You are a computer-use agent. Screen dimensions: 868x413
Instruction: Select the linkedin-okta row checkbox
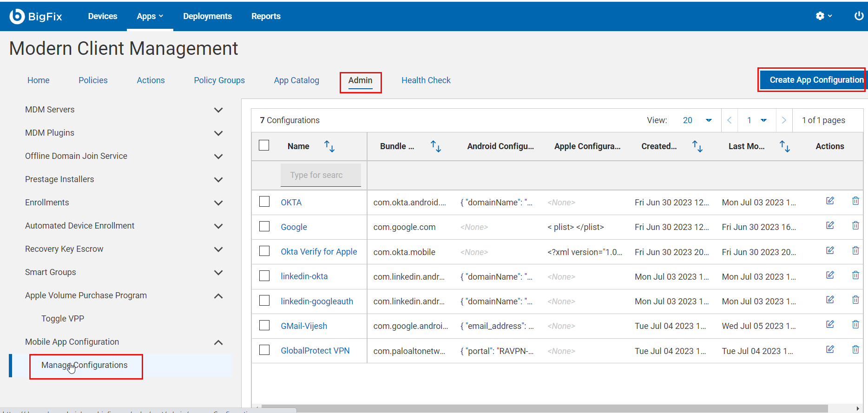[264, 276]
